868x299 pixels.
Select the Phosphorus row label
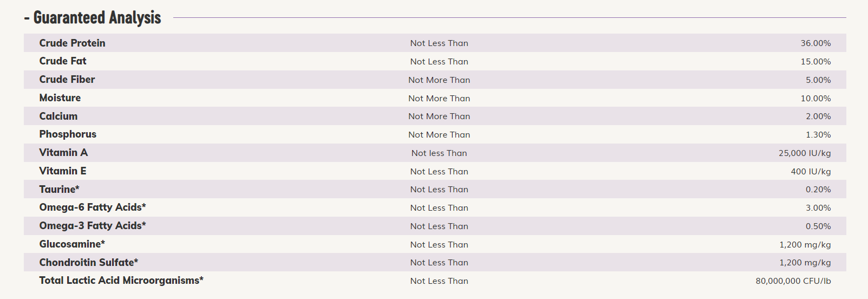coord(68,134)
